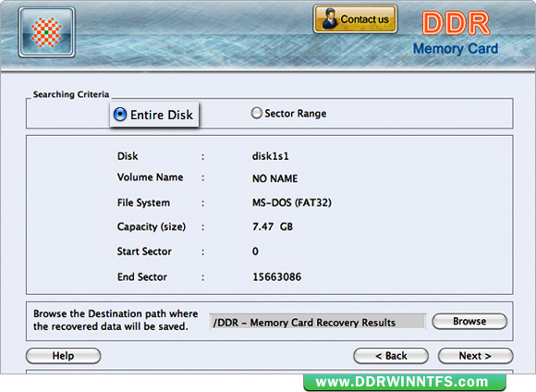
Task: Proceed with the Next > button
Action: (476, 356)
